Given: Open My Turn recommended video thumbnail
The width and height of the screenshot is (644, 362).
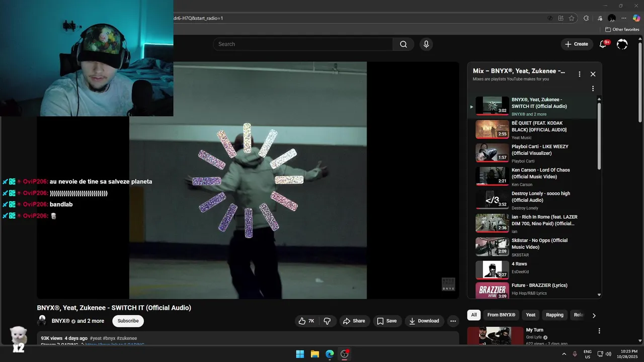Looking at the screenshot, I should click(x=495, y=336).
